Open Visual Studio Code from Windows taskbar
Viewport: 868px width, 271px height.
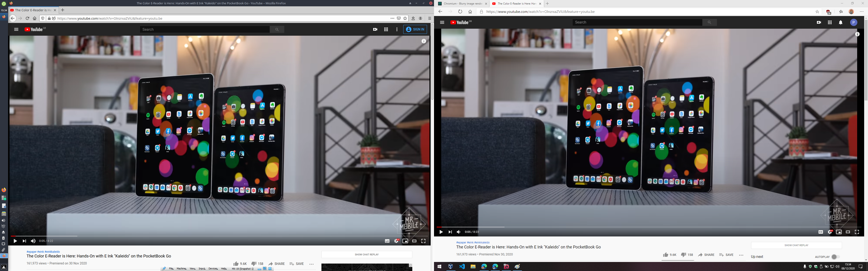pos(462,267)
